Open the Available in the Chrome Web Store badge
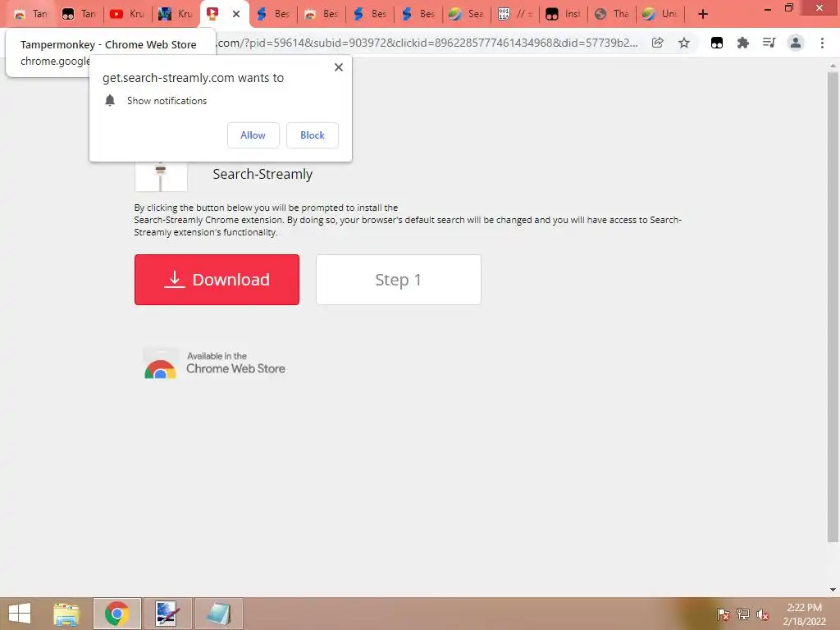The height and width of the screenshot is (630, 840). tap(214, 363)
